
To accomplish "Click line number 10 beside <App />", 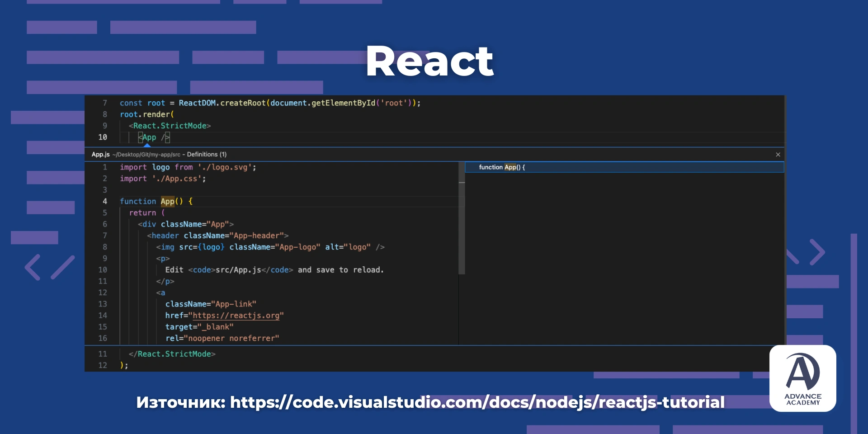I will (103, 137).
